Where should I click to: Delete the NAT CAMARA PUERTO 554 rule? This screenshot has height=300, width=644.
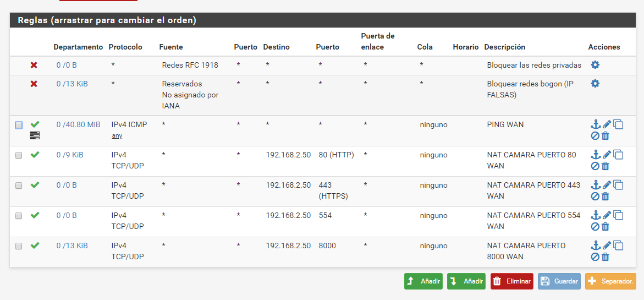(606, 226)
